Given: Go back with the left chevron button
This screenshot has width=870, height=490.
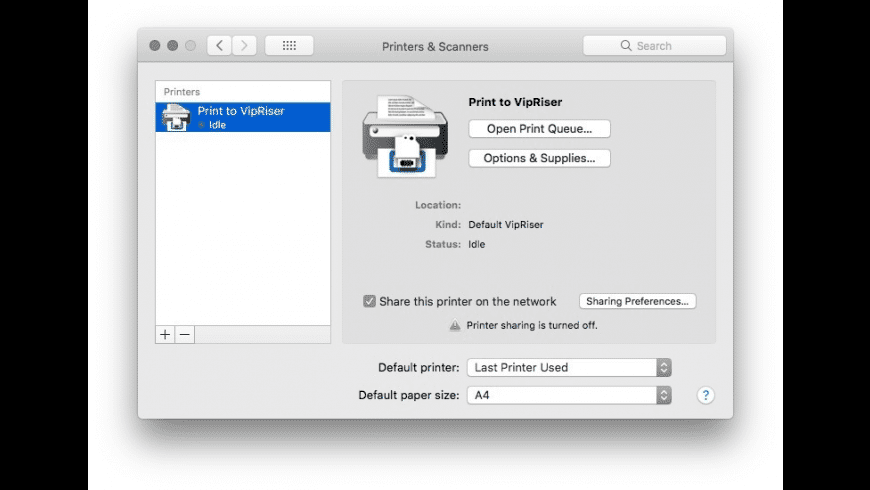Looking at the screenshot, I should pyautogui.click(x=220, y=46).
